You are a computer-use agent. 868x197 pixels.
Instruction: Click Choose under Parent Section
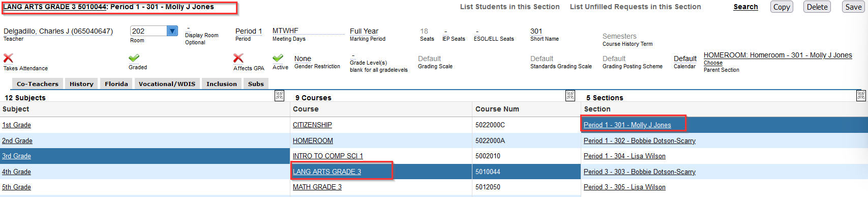713,63
